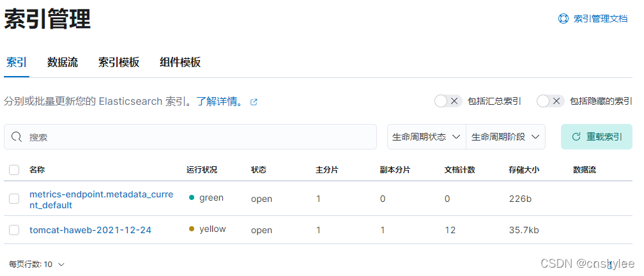Viewport: 644px width, 276px height.
Task: Sort by the 主分片 column header
Action: (x=327, y=170)
